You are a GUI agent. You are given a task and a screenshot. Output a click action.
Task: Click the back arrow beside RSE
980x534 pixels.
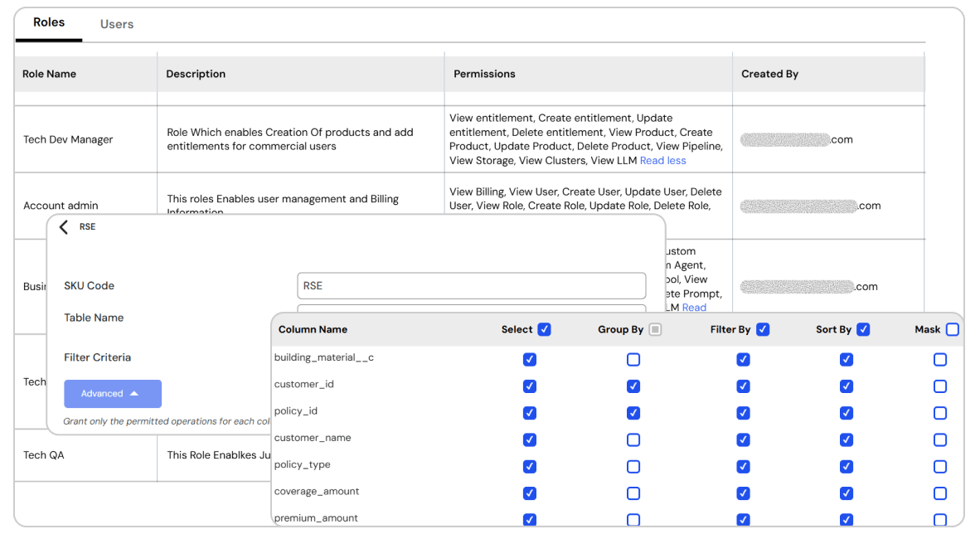point(64,227)
